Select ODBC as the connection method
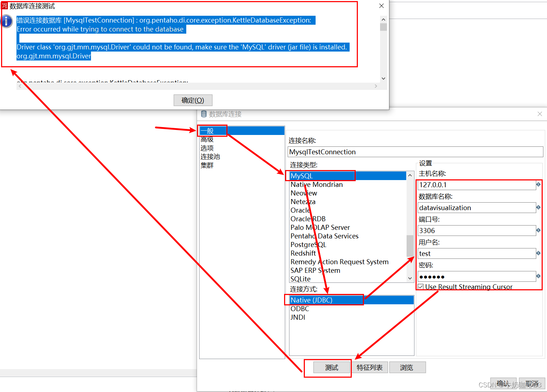547x392 pixels. [300, 309]
